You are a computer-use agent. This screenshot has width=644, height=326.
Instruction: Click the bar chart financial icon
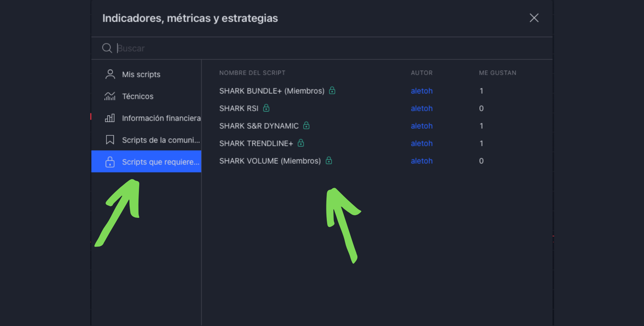(110, 118)
